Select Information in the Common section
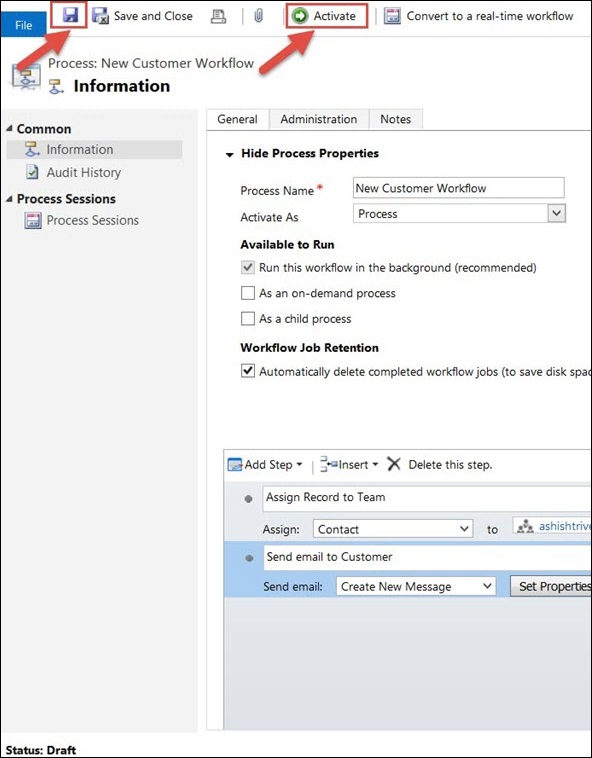 point(94,149)
